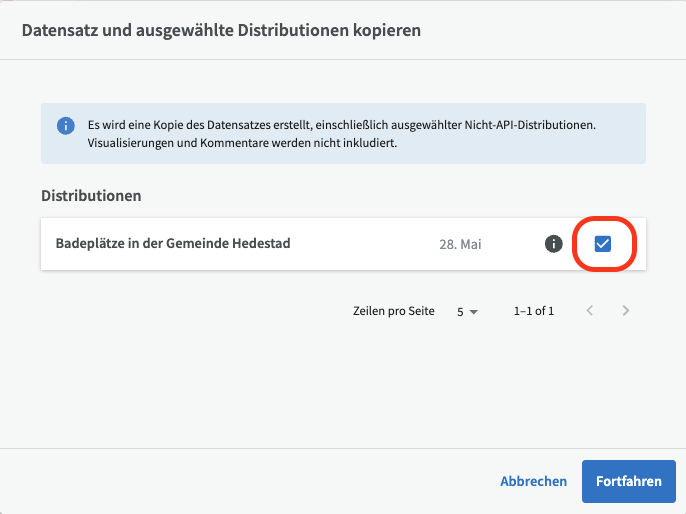Screen dimensions: 686x514
Task: Open the Zeilen pro Seite dropdown arrow
Action: pos(473,312)
